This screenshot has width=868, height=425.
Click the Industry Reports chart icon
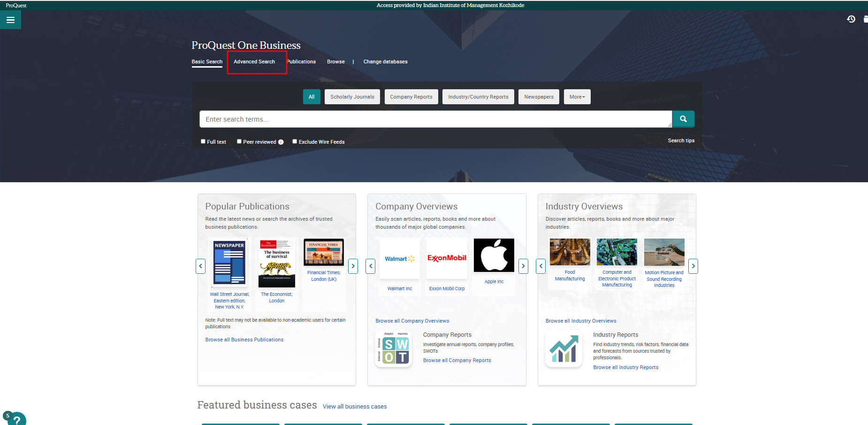(x=563, y=349)
